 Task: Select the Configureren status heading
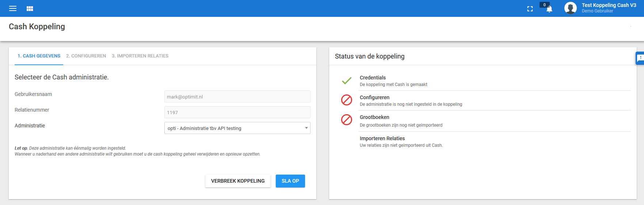coord(374,97)
